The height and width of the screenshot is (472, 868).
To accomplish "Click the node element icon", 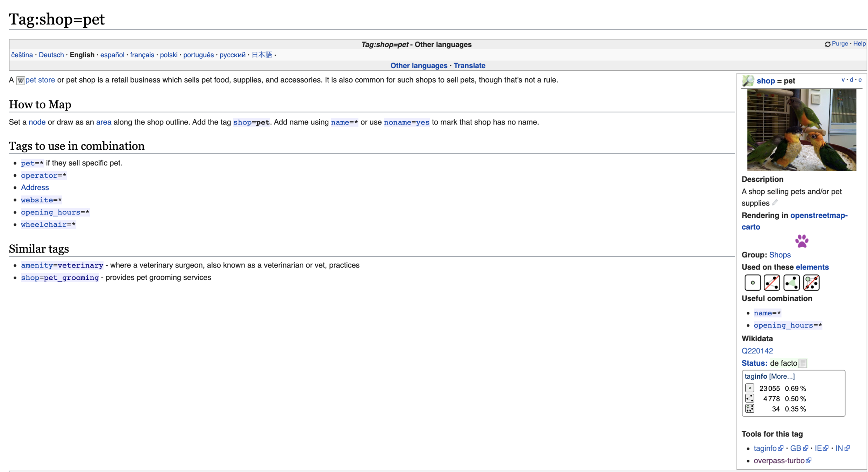I will tap(752, 283).
